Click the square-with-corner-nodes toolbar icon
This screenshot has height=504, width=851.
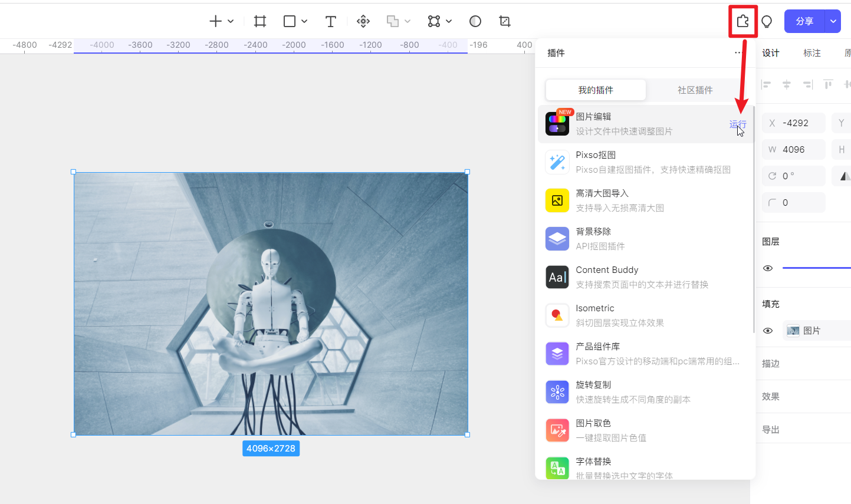434,21
